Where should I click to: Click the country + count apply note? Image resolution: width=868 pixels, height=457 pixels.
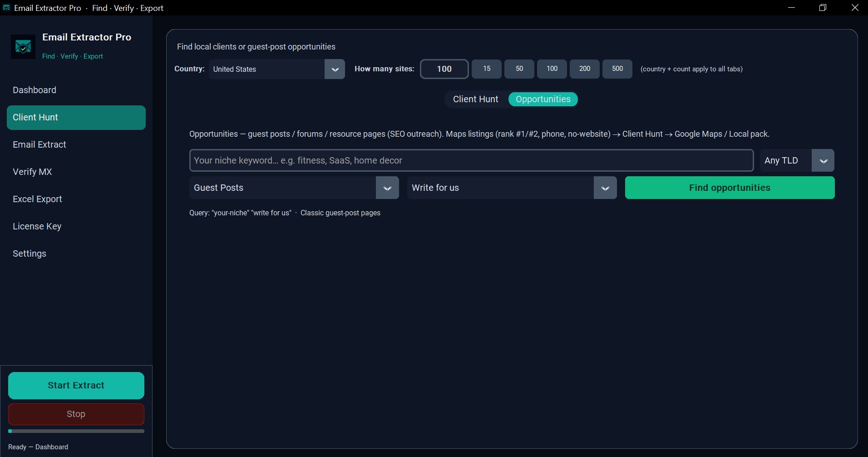click(691, 69)
